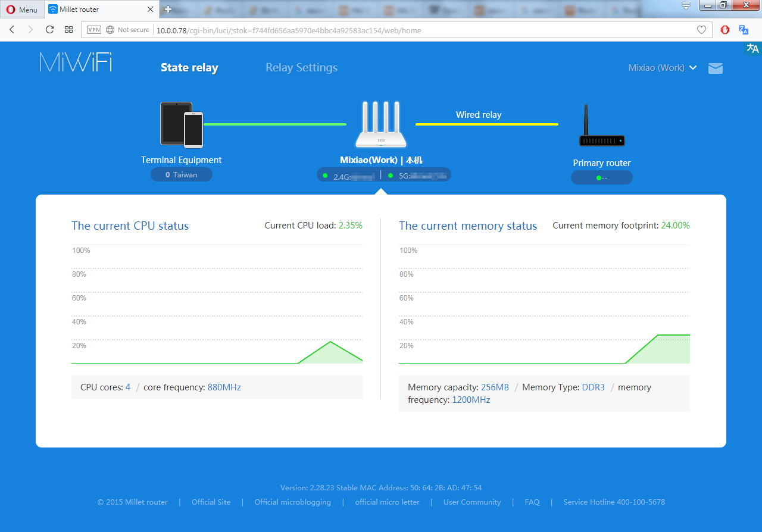Click the 256MB memory capacity value

pyautogui.click(x=495, y=387)
